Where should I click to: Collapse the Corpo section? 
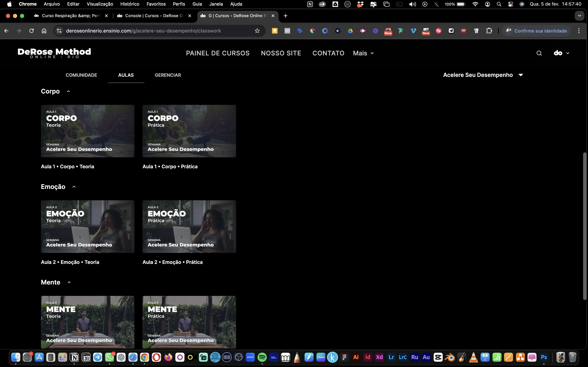click(x=69, y=91)
